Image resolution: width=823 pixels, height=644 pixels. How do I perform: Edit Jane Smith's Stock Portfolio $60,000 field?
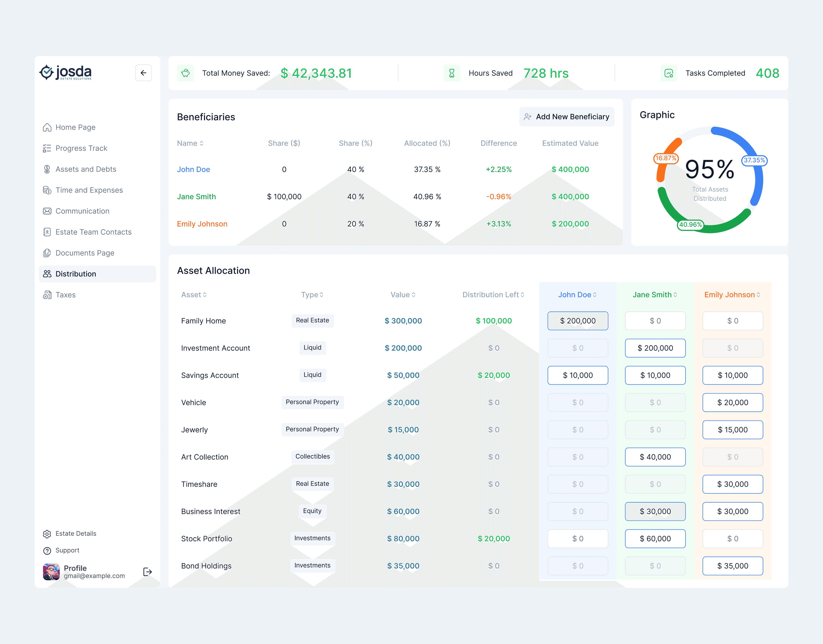pyautogui.click(x=655, y=539)
